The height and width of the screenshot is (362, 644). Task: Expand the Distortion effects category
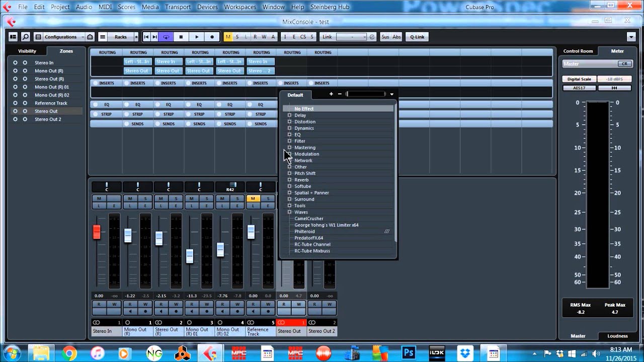click(x=290, y=122)
